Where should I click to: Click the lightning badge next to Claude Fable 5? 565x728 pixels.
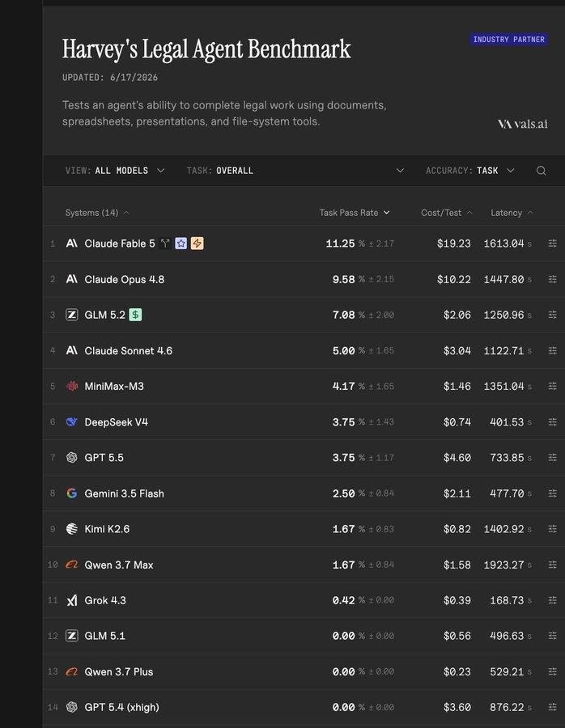[197, 243]
